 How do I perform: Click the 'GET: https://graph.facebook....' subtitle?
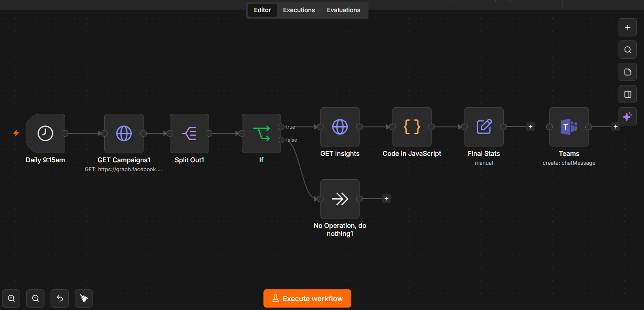123,169
